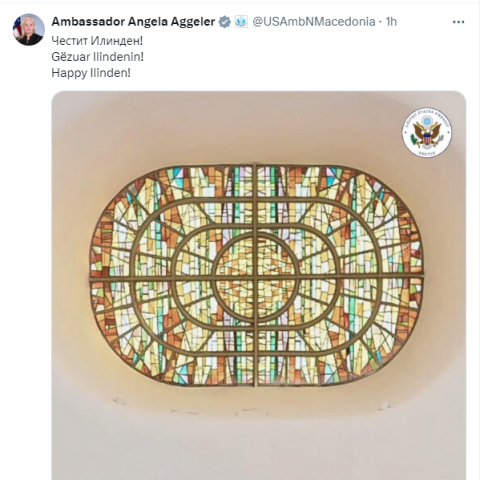Click the 'Happy Ilinden!' text line
The image size is (480, 480).
point(91,73)
